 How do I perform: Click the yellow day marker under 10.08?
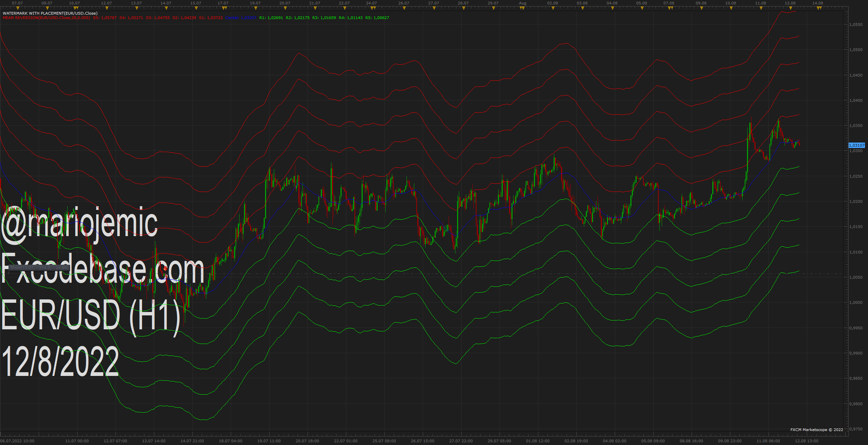[x=731, y=8]
